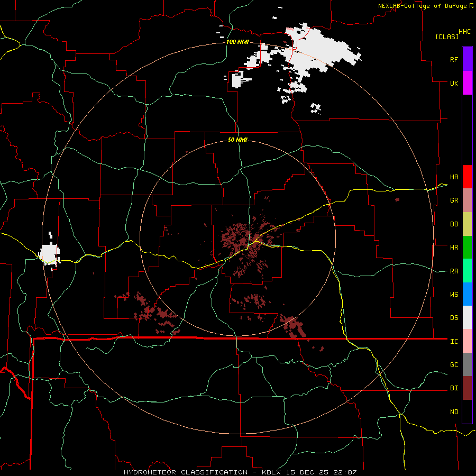This screenshot has height=476, width=476.
Task: Click the RF legend label
Action: coord(454,59)
